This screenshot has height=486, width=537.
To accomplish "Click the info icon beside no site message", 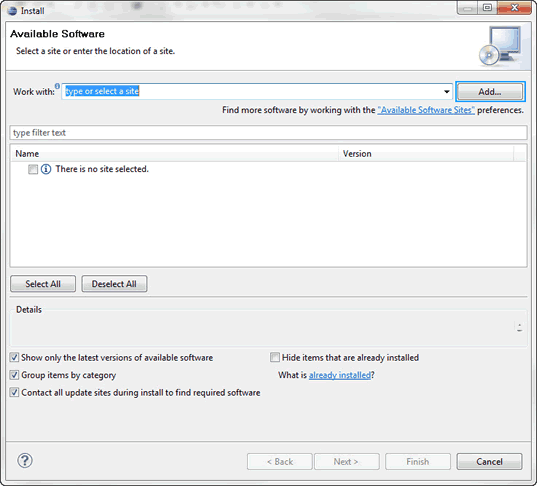I will (x=46, y=169).
